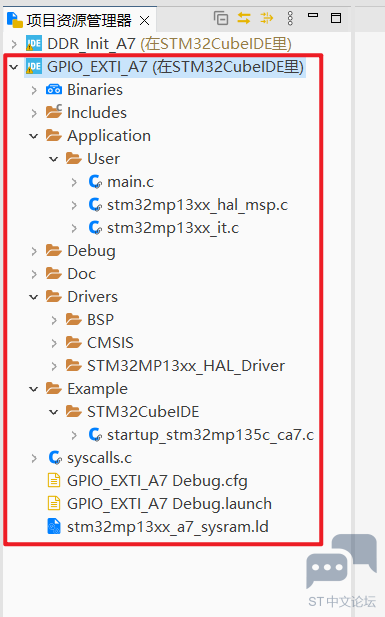This screenshot has width=385, height=617.
Task: Collapse the User folder
Action: point(54,159)
